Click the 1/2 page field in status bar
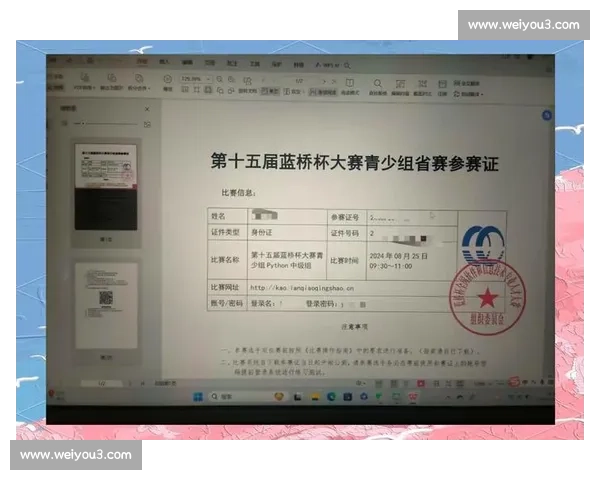The width and height of the screenshot is (600, 480). (x=102, y=383)
